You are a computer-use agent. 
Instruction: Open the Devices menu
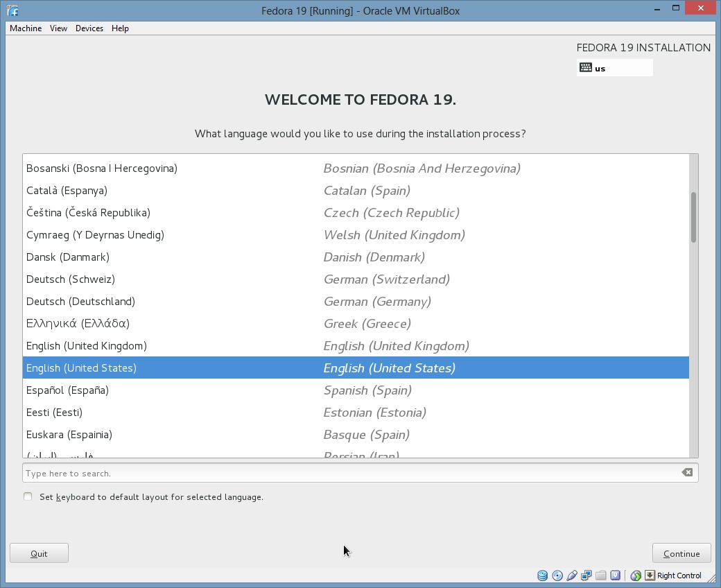pyautogui.click(x=89, y=28)
